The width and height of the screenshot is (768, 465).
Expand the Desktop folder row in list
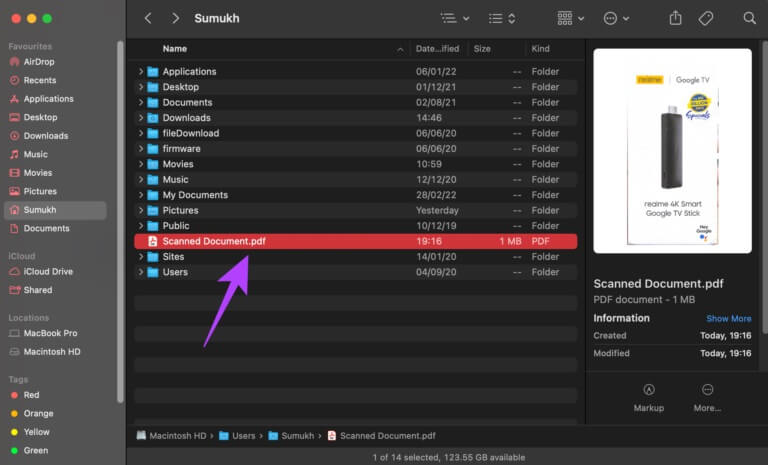click(141, 87)
